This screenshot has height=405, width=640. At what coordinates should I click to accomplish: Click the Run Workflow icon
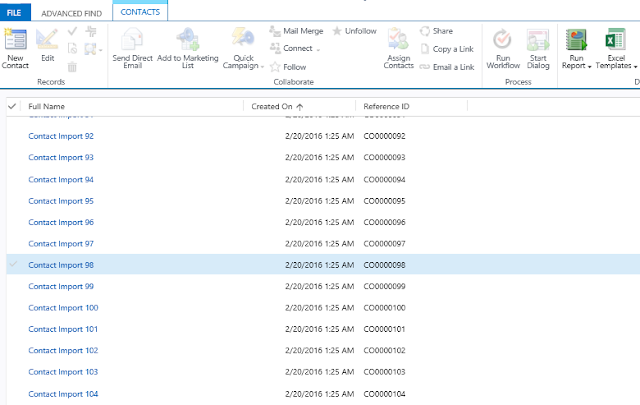(502, 40)
